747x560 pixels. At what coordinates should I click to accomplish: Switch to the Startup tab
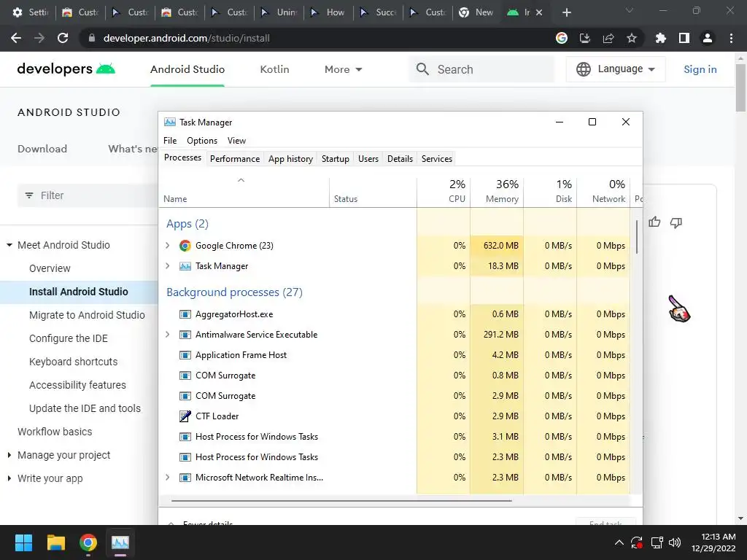tap(336, 159)
